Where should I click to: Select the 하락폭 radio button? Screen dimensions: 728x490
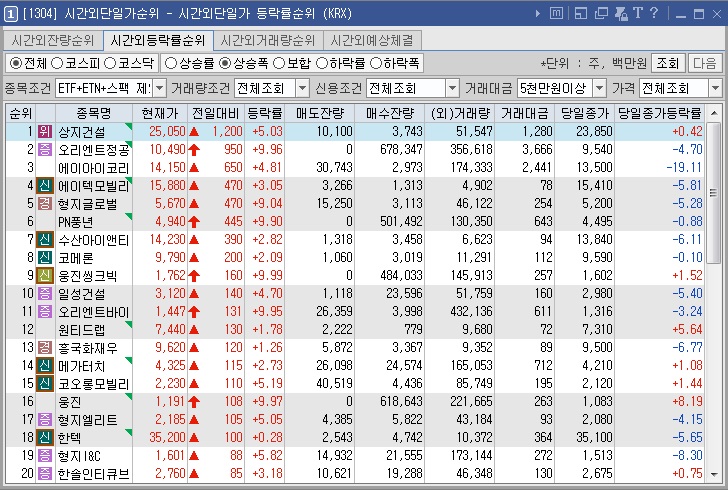376,63
